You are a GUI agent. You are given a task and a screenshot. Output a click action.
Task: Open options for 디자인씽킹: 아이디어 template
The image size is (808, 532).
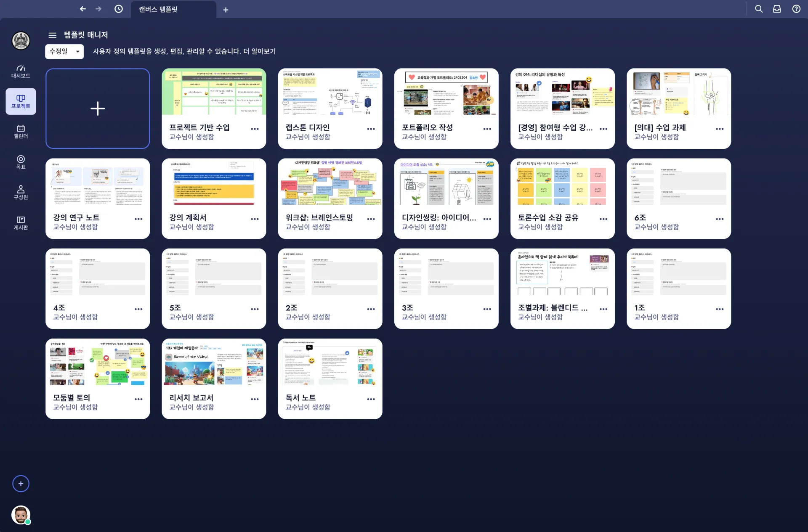487,219
